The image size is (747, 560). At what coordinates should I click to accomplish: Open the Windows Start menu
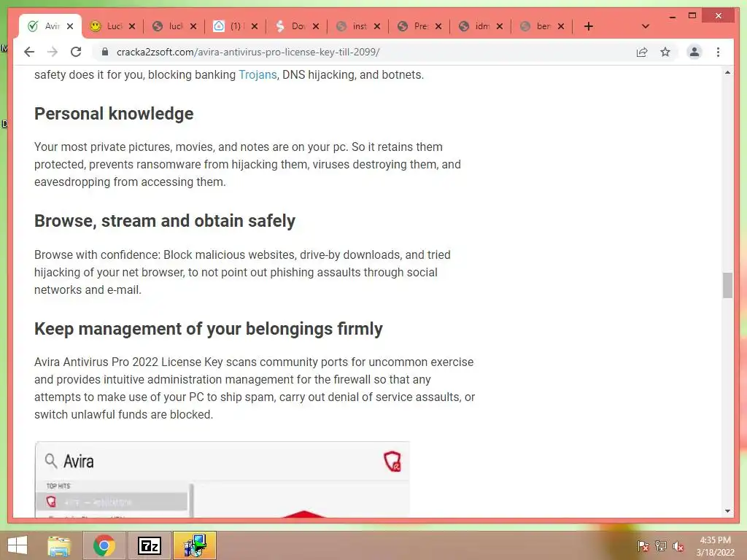pos(18,545)
